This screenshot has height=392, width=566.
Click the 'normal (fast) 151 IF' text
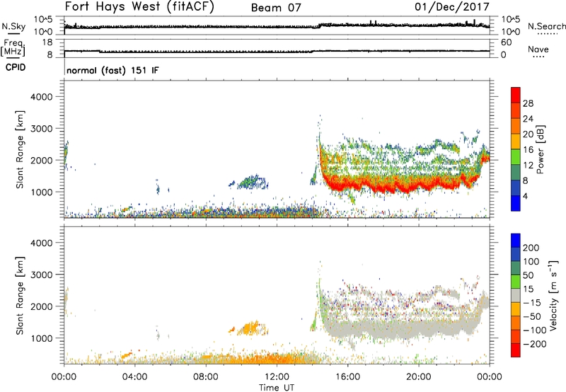[x=112, y=70]
